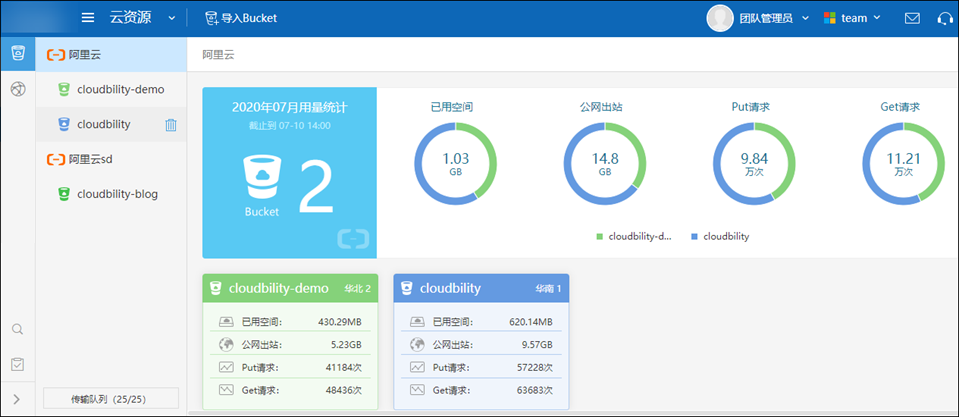Click the colorful team logo icon
Image resolution: width=960 pixels, height=417 pixels.
coord(830,18)
